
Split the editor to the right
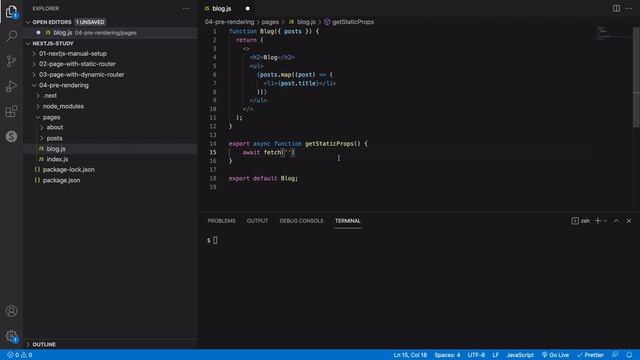616,9
